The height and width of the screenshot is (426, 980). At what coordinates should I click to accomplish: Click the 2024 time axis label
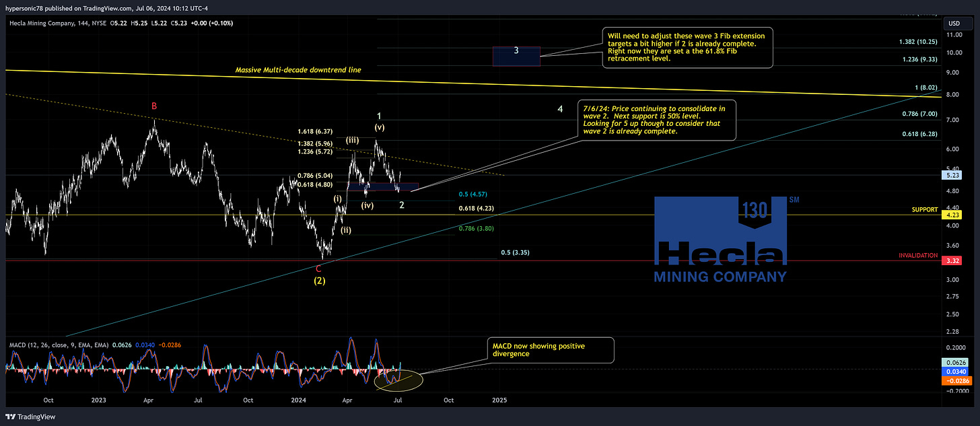tap(300, 399)
